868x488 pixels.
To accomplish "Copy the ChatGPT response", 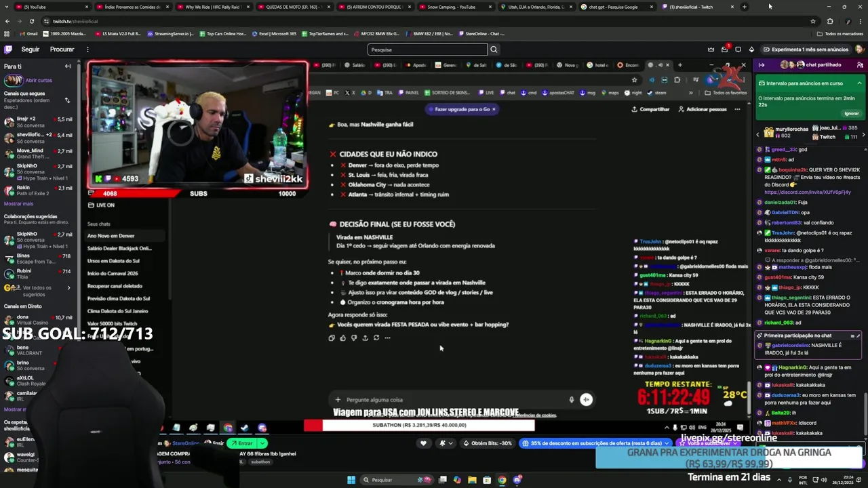I will click(x=332, y=338).
